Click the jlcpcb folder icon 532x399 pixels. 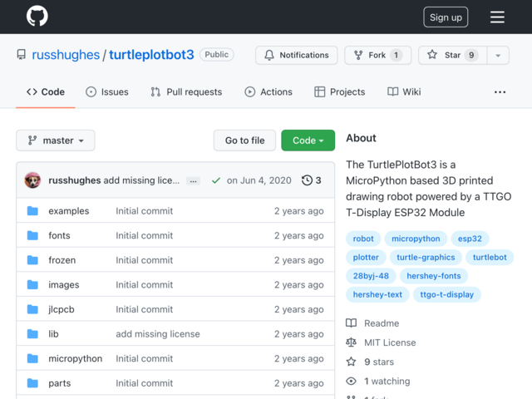pos(32,309)
